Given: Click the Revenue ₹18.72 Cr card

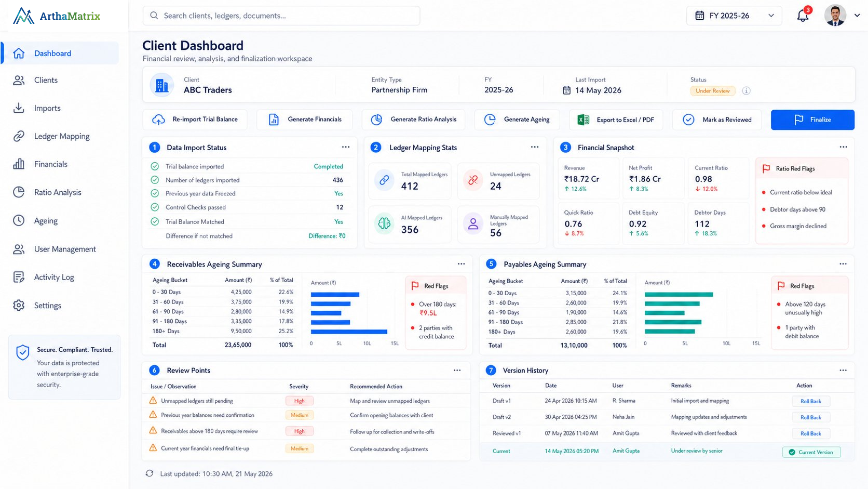Looking at the screenshot, I should tap(589, 178).
